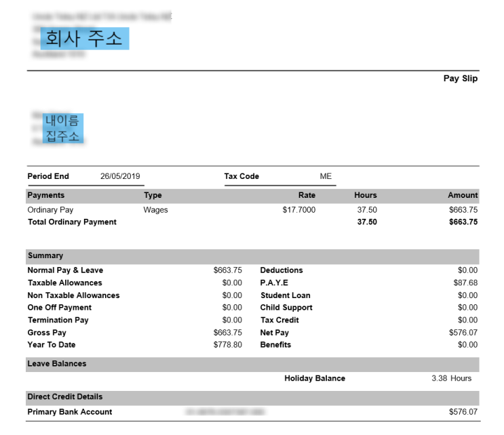Select the Child Support label

coord(286,308)
